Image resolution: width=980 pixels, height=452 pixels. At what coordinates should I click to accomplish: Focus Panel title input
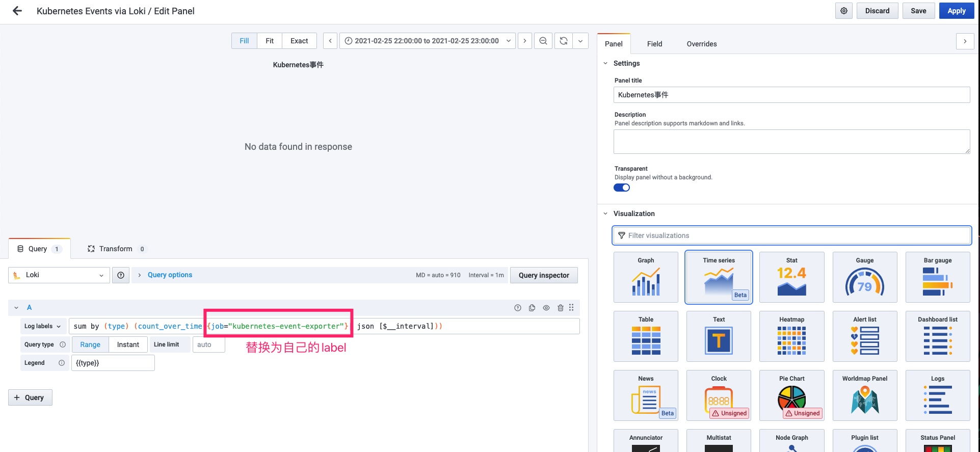791,95
